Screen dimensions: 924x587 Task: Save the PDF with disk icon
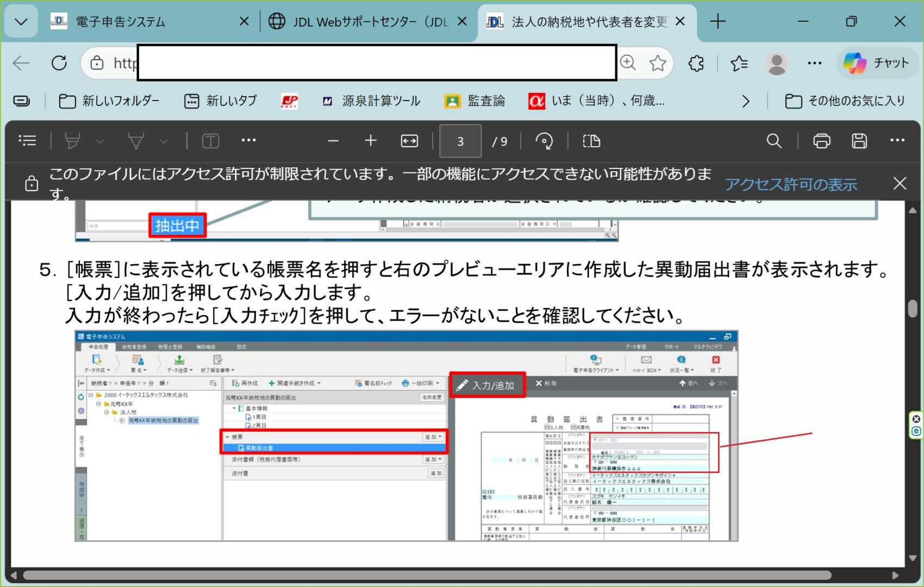pos(859,141)
